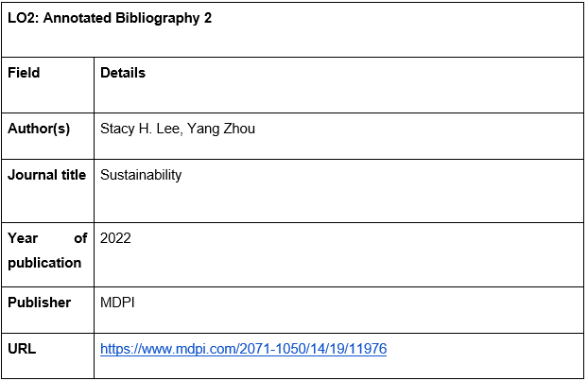Click the LO2: Annotated Bibliography 2 heading
Image resolution: width=588 pixels, height=381 pixels.
click(x=110, y=18)
